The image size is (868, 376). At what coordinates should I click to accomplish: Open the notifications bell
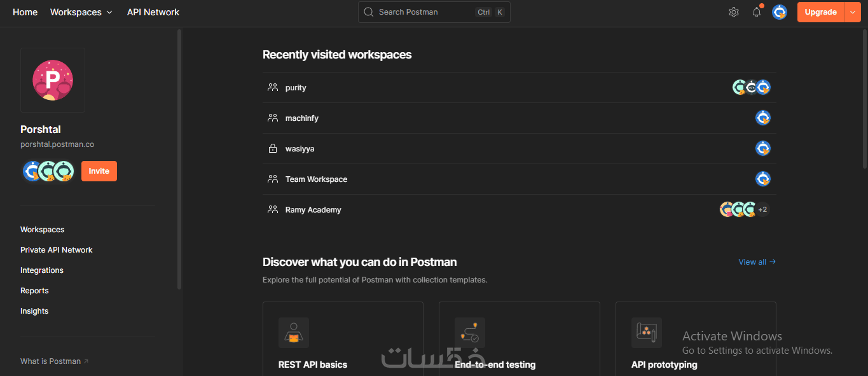pos(757,12)
